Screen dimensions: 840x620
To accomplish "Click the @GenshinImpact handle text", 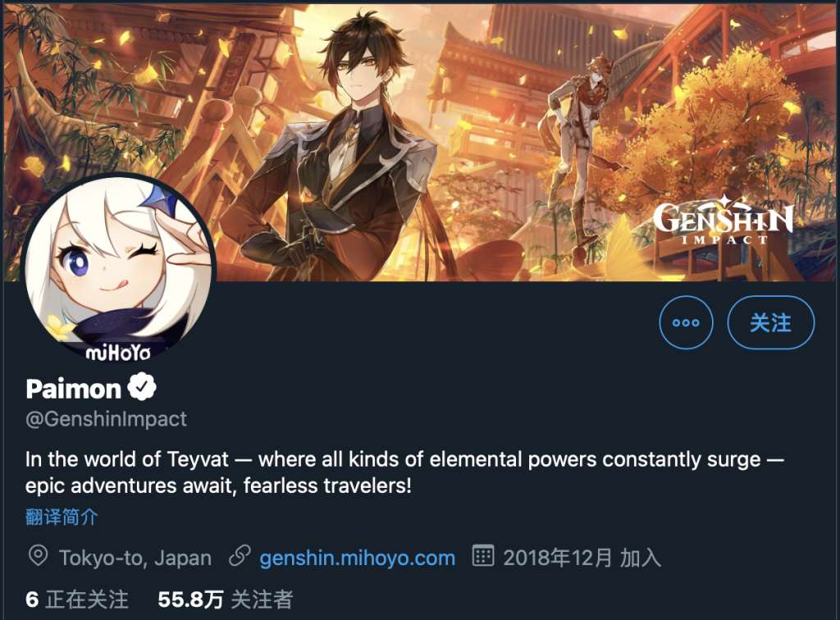I will tap(106, 419).
